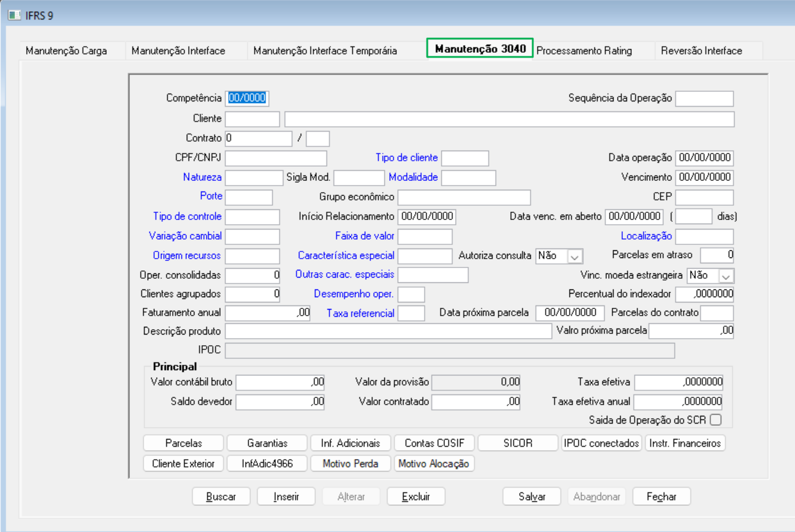Screen dimensions: 795x532
Task: Click the Faixa de valor link label
Action: coord(365,236)
